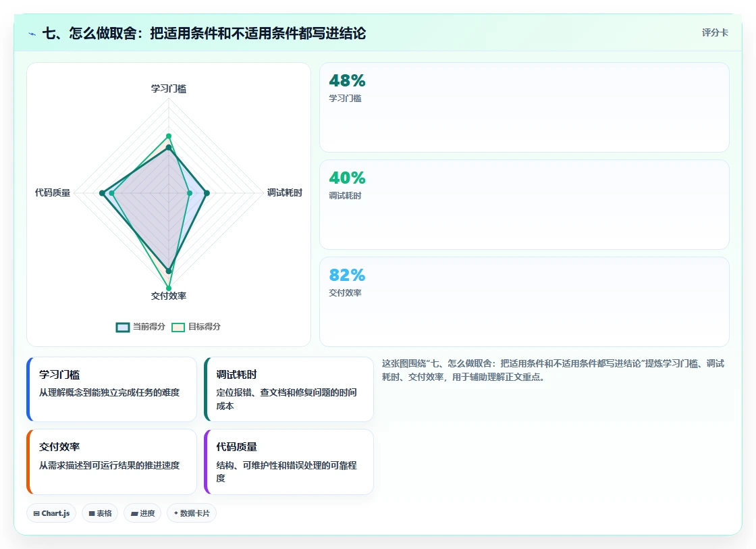Toggle the 当前得分 legend swatch
756x549 pixels.
click(122, 327)
